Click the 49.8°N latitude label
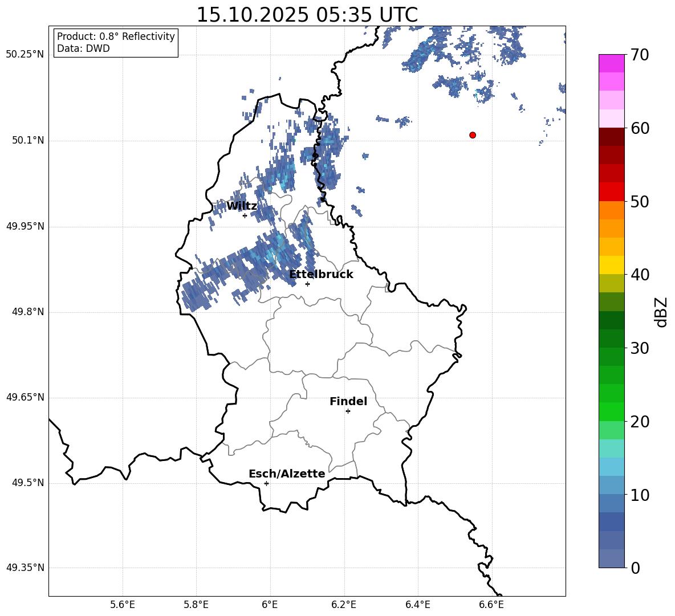The height and width of the screenshot is (616, 675). point(28,312)
